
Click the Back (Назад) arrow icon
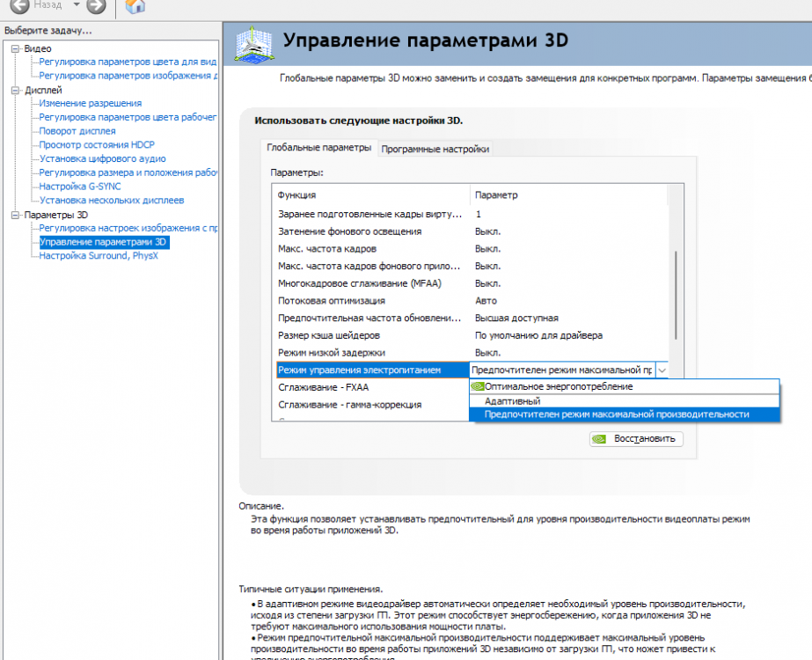(x=18, y=6)
